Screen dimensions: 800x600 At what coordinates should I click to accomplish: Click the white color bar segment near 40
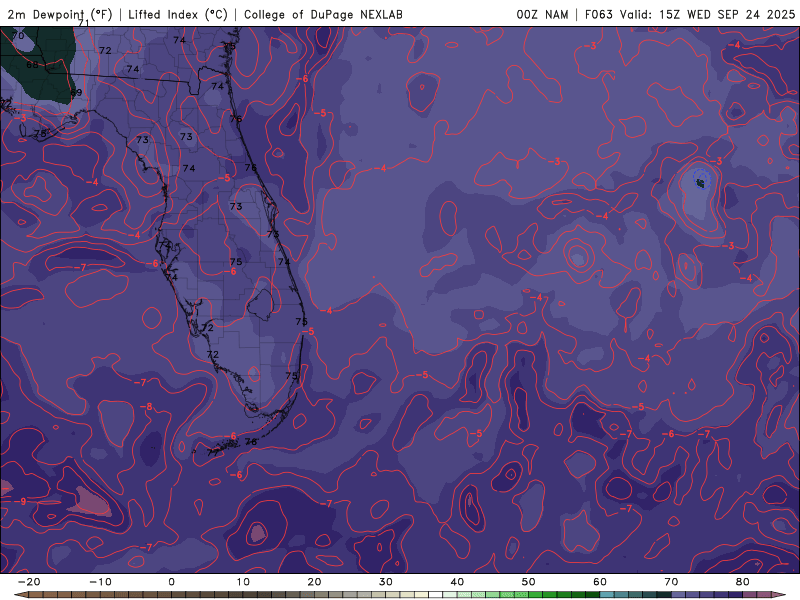pos(436,595)
